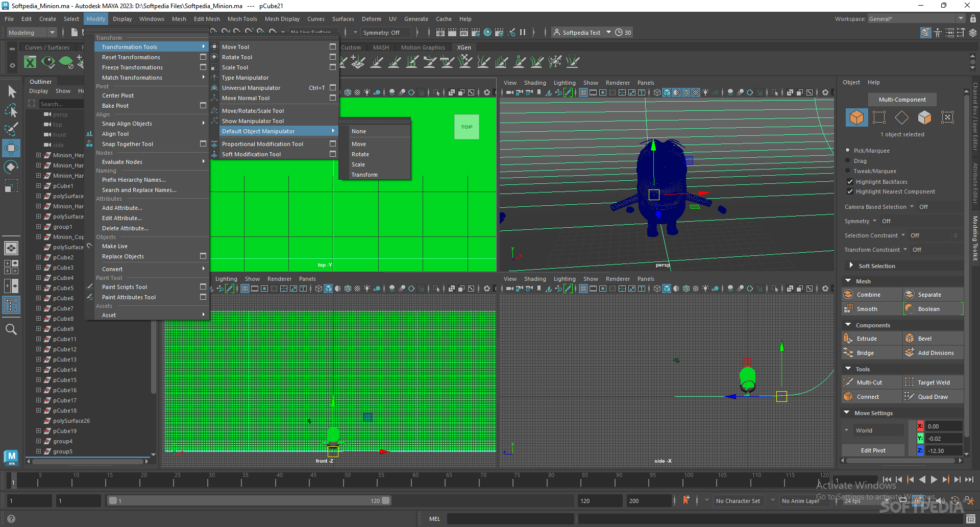The image size is (980, 527).
Task: Select Center Pivot menu entry
Action: (118, 95)
